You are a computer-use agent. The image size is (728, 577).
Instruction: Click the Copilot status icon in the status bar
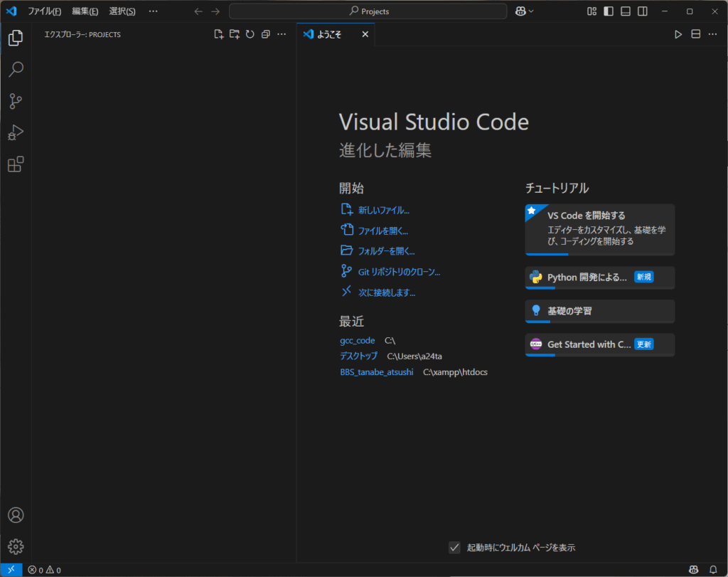[x=694, y=570]
